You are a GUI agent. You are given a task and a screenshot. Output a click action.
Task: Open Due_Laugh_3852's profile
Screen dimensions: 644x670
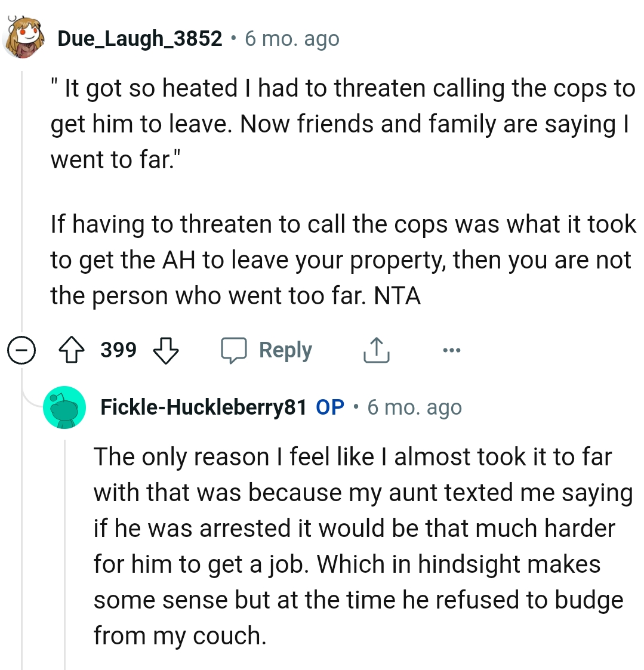pyautogui.click(x=139, y=38)
